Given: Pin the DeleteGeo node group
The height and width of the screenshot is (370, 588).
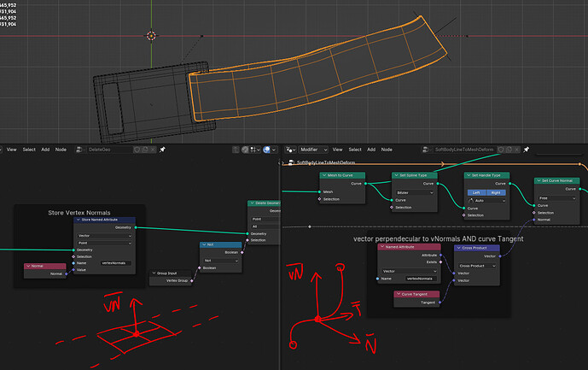Looking at the screenshot, I should click(x=162, y=150).
